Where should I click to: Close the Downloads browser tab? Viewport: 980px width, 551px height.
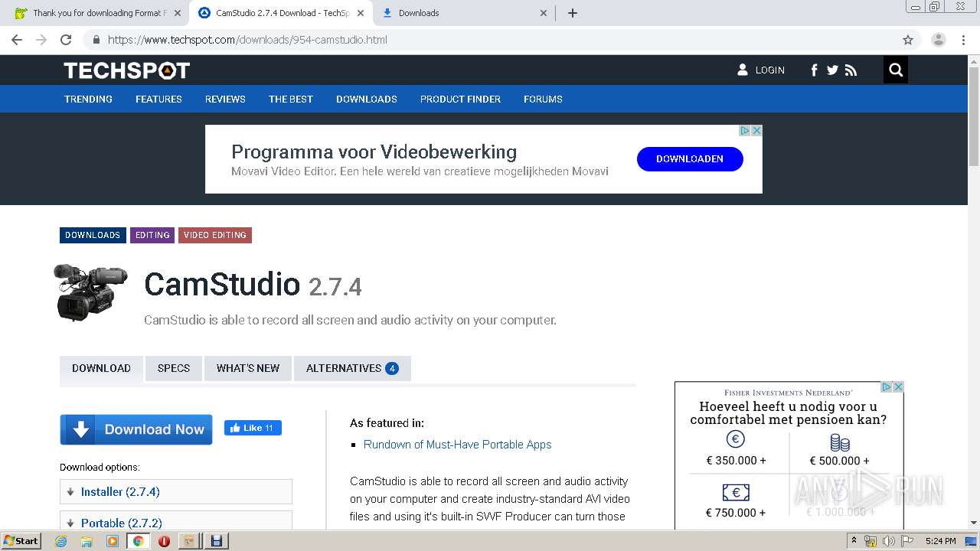click(x=543, y=13)
